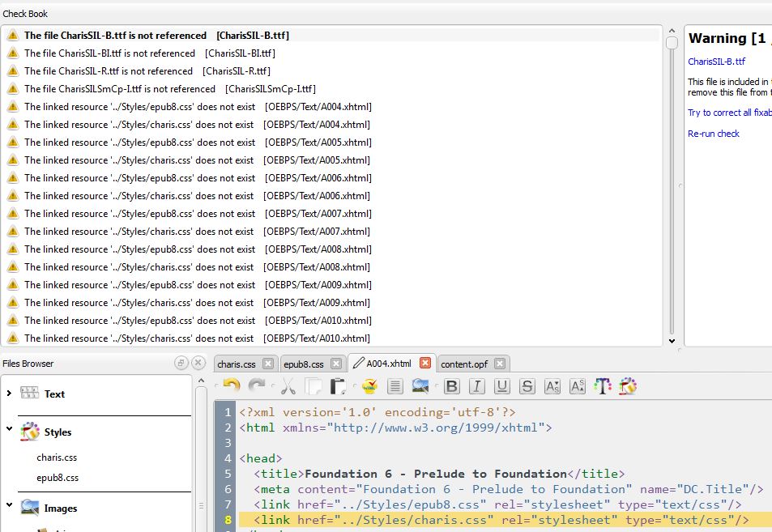Toggle italic formatting

pyautogui.click(x=477, y=386)
